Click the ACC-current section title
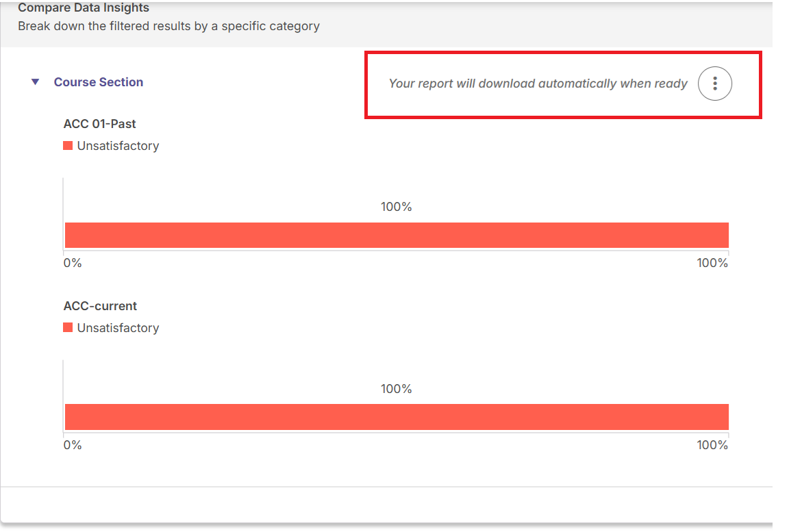789x532 pixels. [100, 306]
